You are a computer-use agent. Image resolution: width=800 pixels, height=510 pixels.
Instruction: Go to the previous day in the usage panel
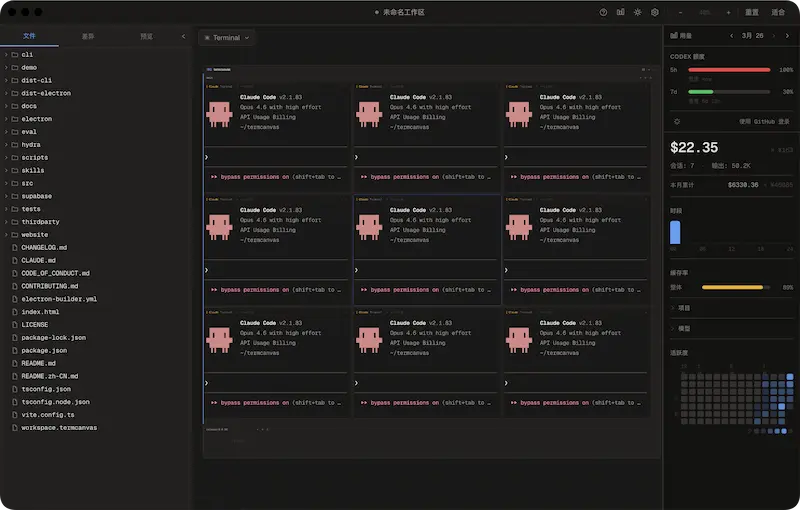(731, 36)
